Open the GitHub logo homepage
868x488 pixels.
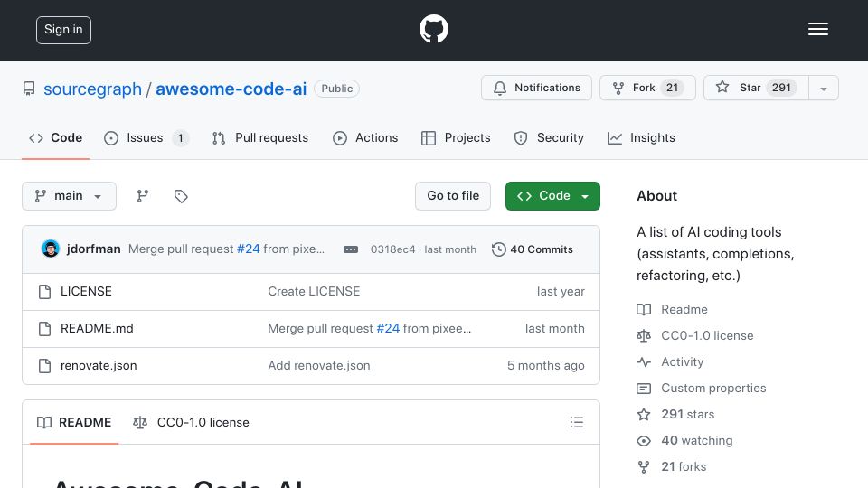click(433, 29)
